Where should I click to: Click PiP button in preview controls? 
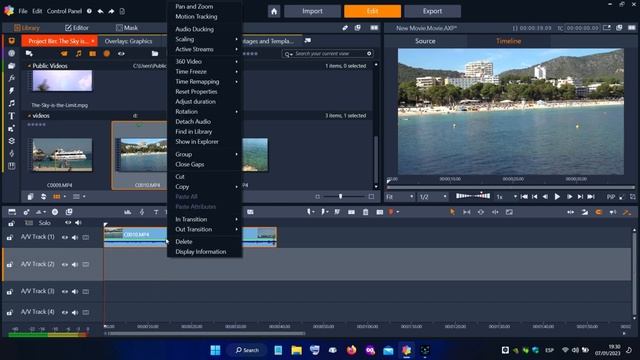[x=611, y=197]
